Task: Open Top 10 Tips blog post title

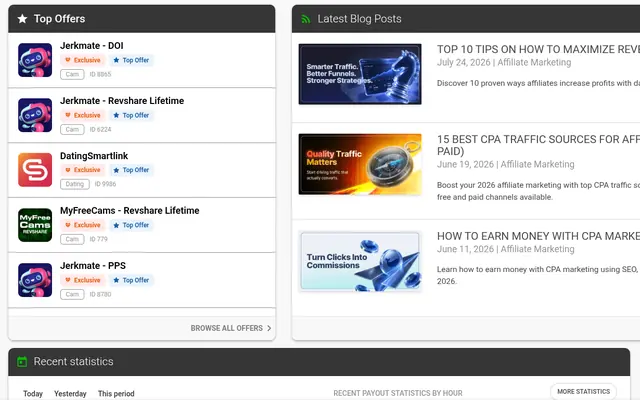Action: click(x=538, y=49)
